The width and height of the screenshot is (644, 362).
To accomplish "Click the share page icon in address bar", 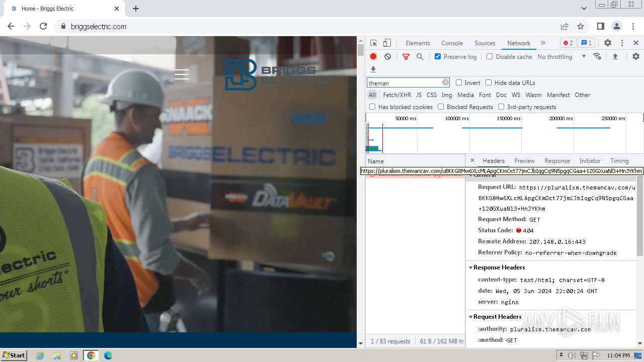I will 565,26.
